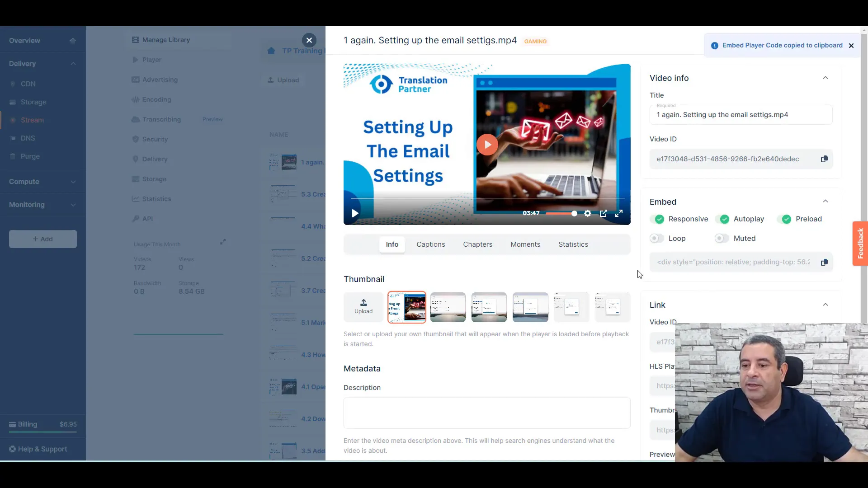Toggle the Responsive embed option
868x488 pixels.
pos(660,219)
